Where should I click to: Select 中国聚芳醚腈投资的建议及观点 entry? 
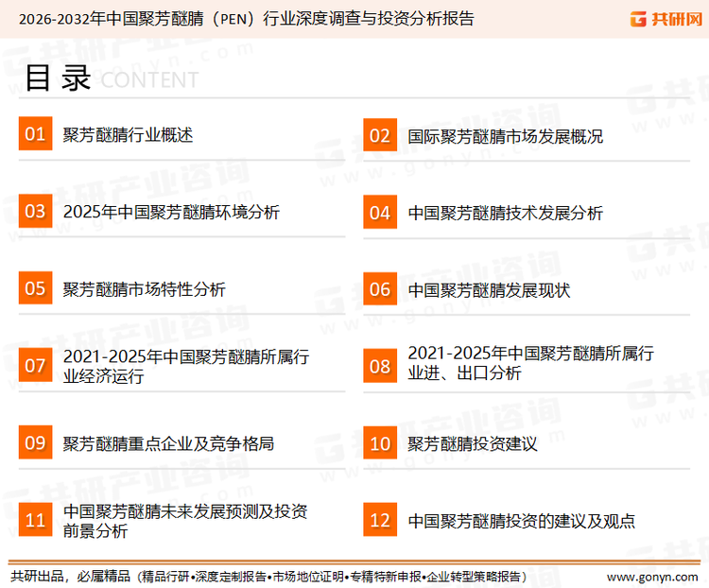(x=521, y=520)
